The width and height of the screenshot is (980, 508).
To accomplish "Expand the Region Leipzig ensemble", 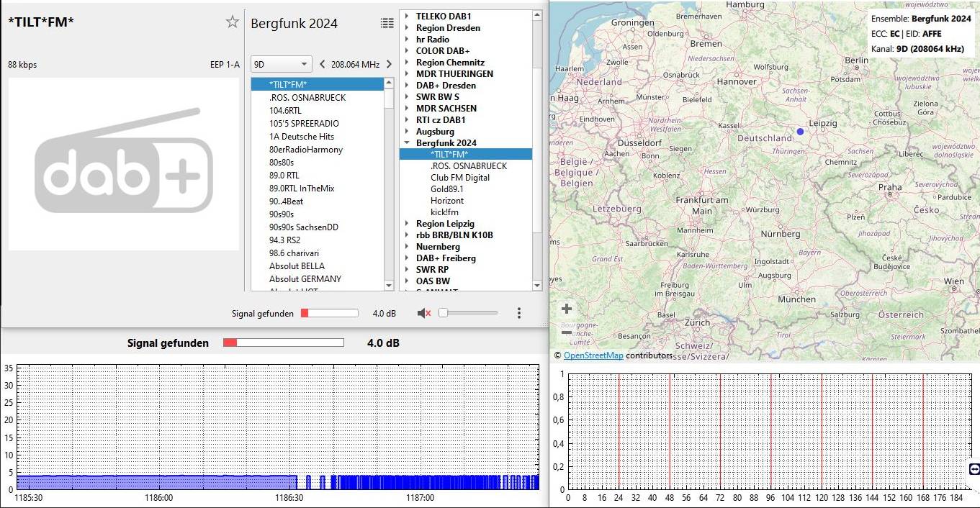I will [x=406, y=224].
